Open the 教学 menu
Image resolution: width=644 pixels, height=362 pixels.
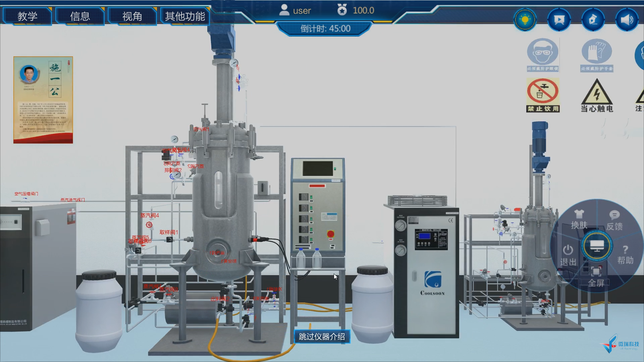[28, 16]
